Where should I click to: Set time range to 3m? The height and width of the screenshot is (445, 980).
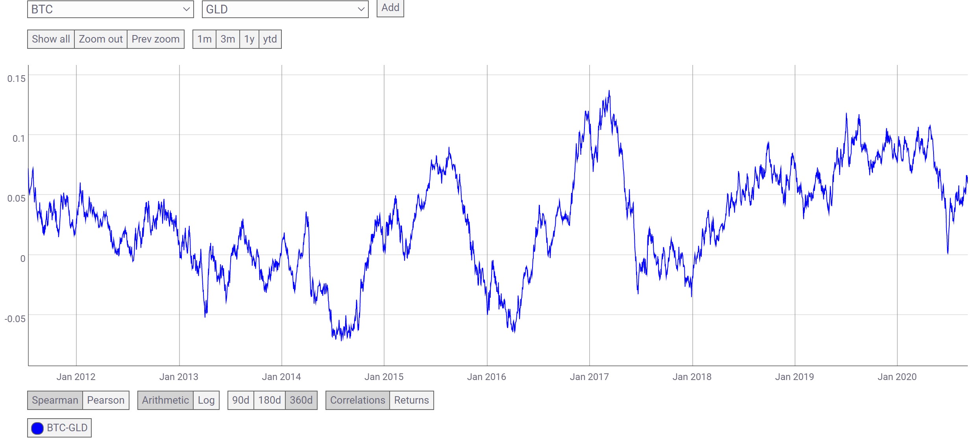pyautogui.click(x=227, y=39)
